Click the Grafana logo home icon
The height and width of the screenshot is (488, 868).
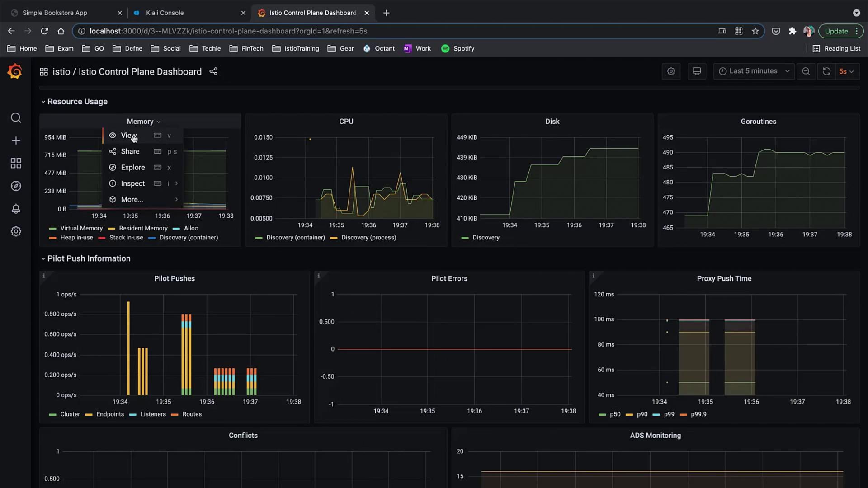point(15,71)
